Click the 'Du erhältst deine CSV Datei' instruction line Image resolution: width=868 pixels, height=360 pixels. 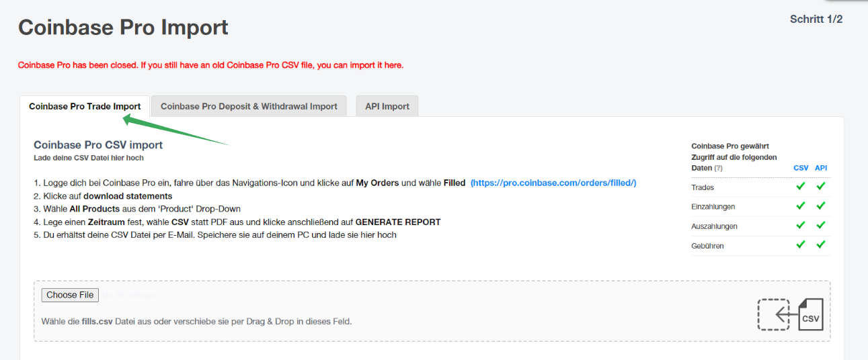click(x=215, y=235)
